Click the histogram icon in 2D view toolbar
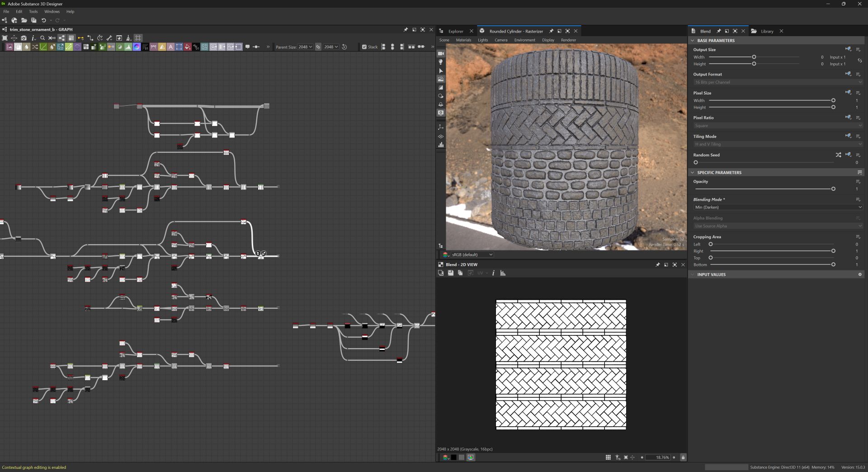Screen dimensions: 868x472 [x=503, y=273]
